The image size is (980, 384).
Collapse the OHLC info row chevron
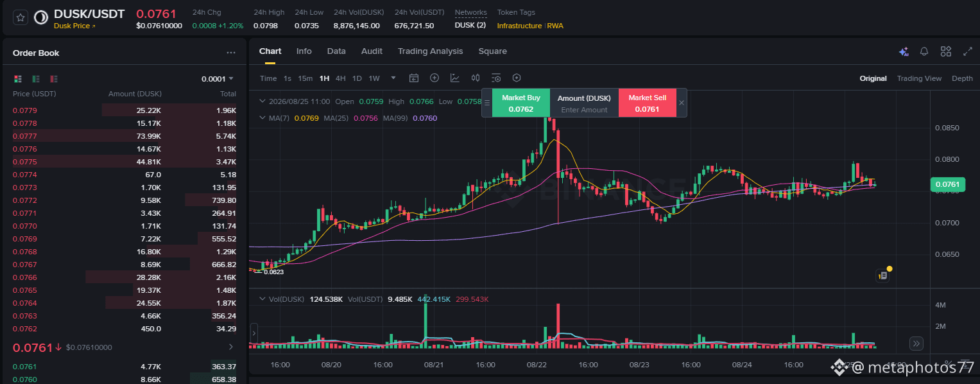[x=262, y=101]
